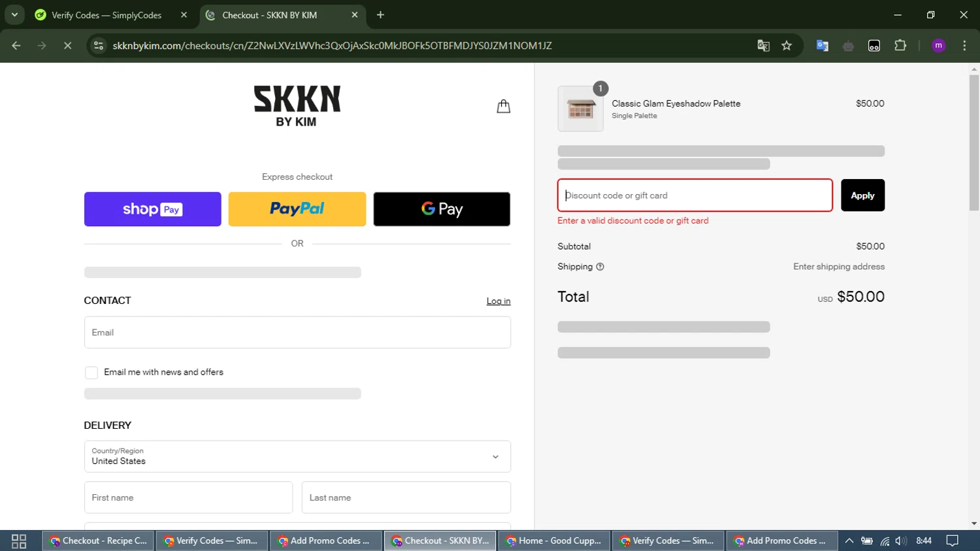
Task: Close the Checkout - SKKN BY KIM tab
Action: coord(355,14)
